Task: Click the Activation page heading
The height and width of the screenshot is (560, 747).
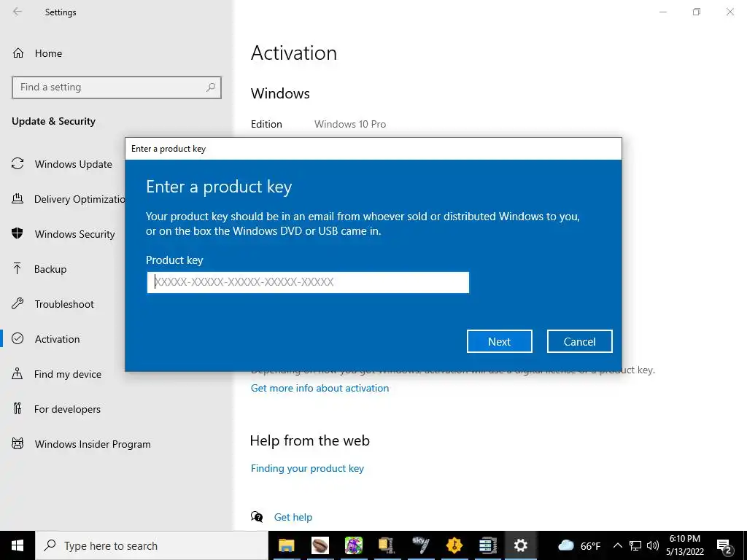Action: pos(294,52)
